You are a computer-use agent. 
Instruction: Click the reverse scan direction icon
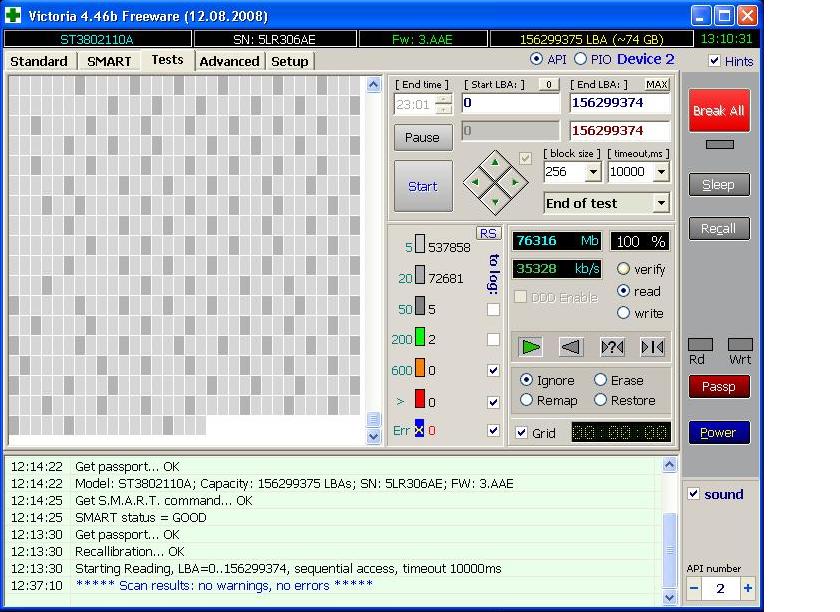570,347
